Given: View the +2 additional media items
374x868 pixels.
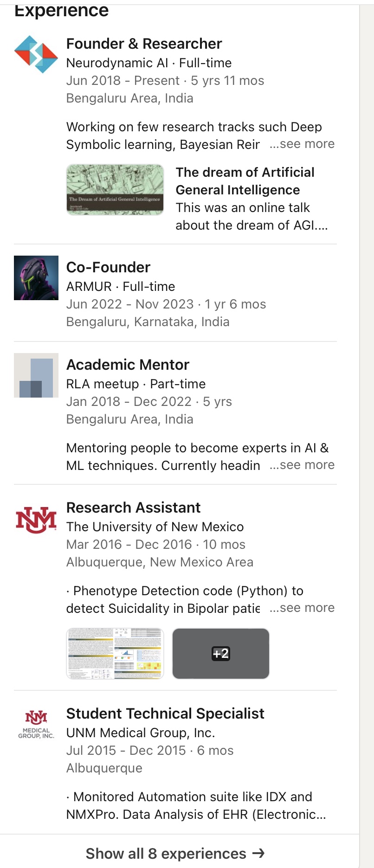Looking at the screenshot, I should point(221,654).
